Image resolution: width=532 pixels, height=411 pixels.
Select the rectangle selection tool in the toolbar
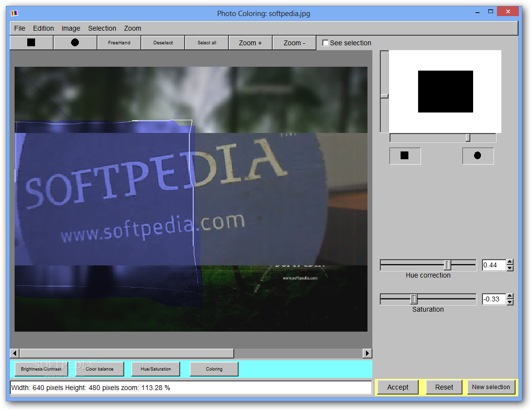pyautogui.click(x=31, y=42)
